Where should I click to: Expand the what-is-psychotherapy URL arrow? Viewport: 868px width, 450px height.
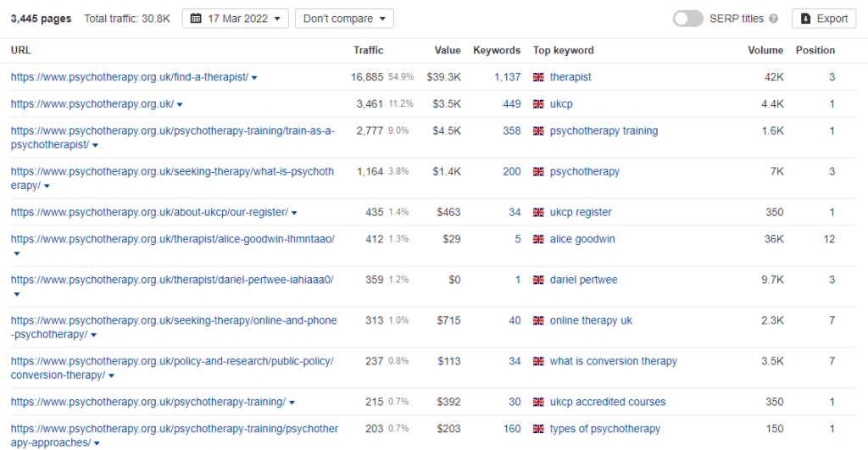click(x=47, y=186)
